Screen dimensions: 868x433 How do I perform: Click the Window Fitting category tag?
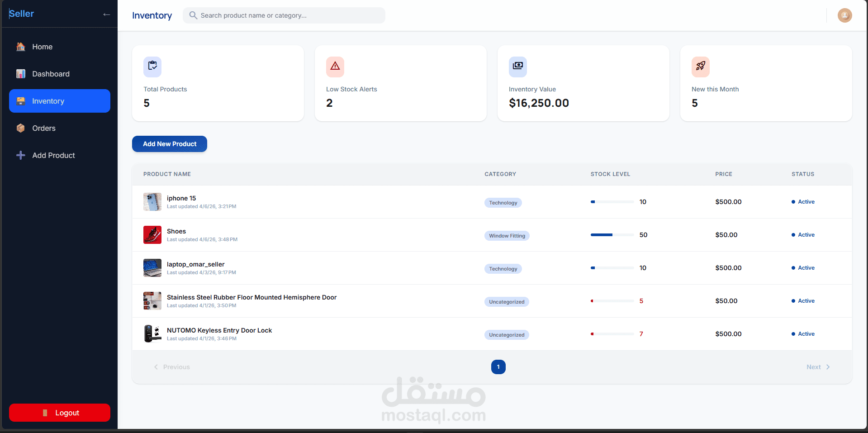tap(507, 236)
